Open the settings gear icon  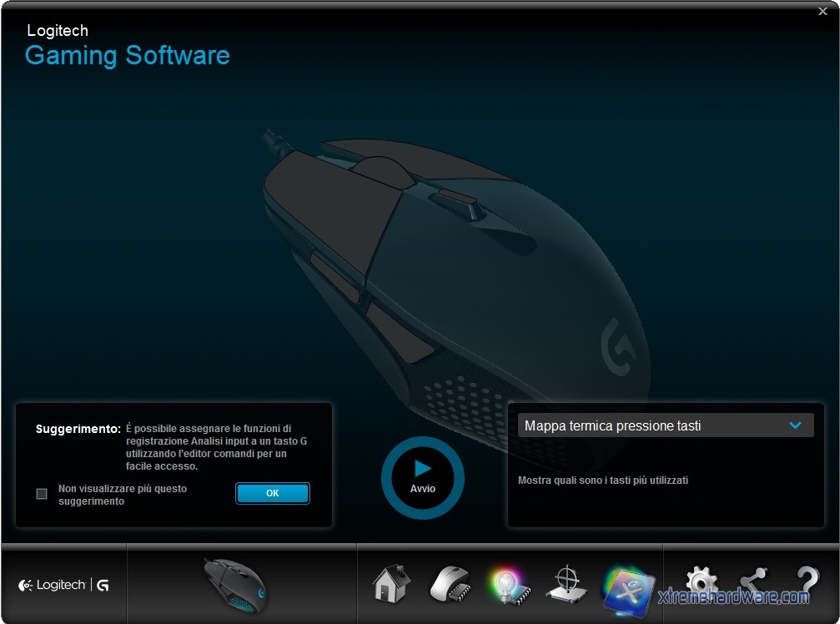coord(701,582)
